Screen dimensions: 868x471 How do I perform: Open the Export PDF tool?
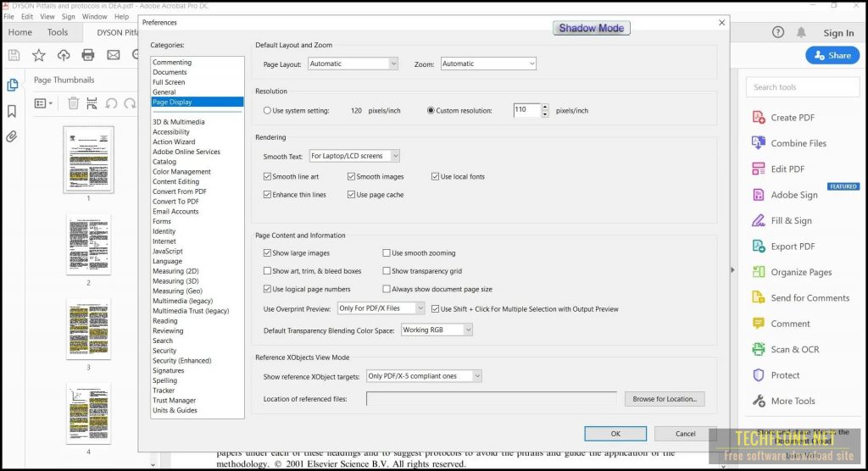click(783, 247)
